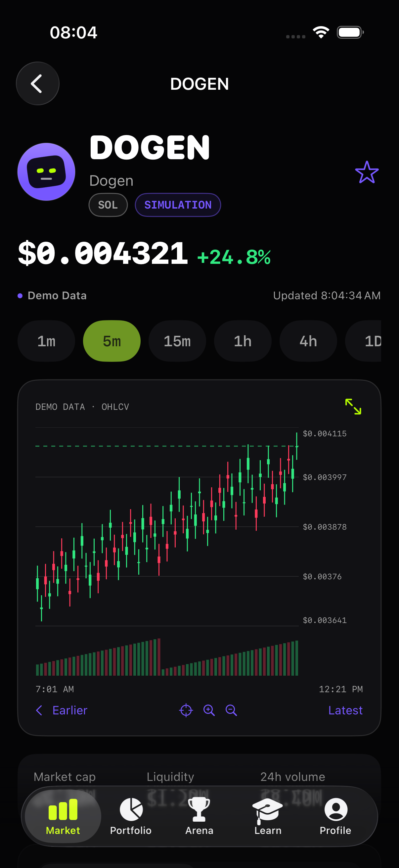Viewport: 399px width, 868px height.
Task: Tap the SIMULATION badge
Action: click(178, 205)
